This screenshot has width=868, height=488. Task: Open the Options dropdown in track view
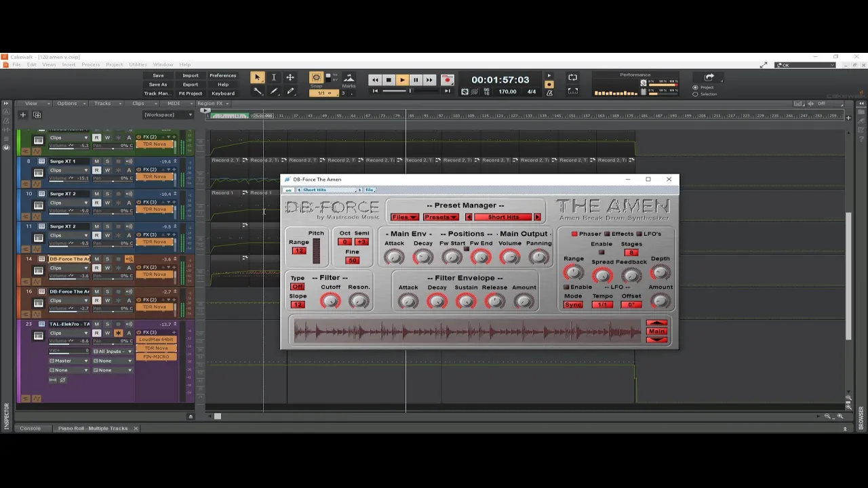tap(70, 104)
